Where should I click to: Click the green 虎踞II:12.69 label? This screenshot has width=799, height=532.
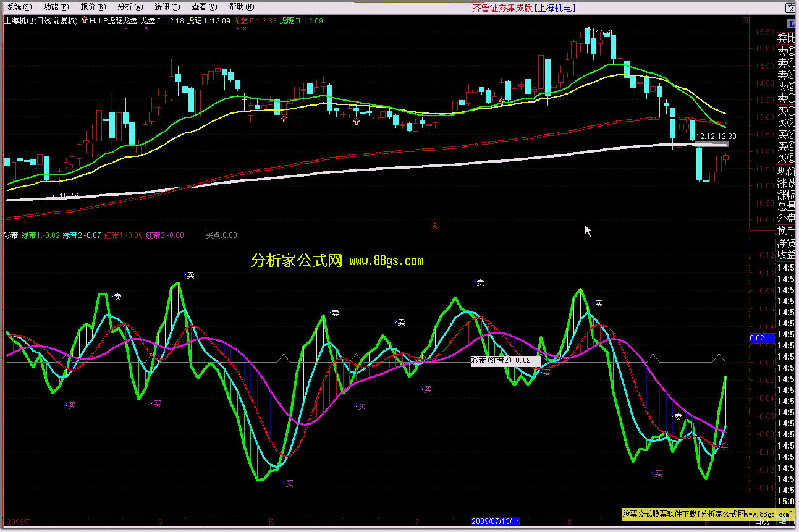pyautogui.click(x=301, y=20)
